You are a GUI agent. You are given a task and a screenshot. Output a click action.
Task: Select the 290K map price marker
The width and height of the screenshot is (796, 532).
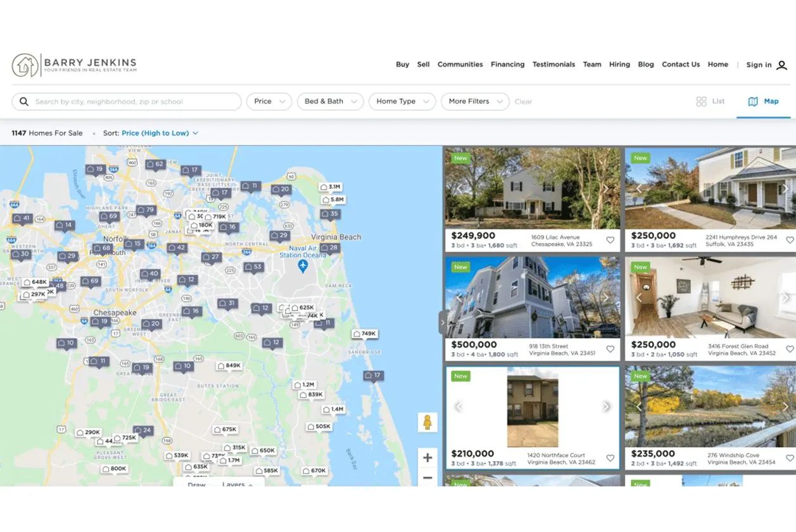point(88,433)
